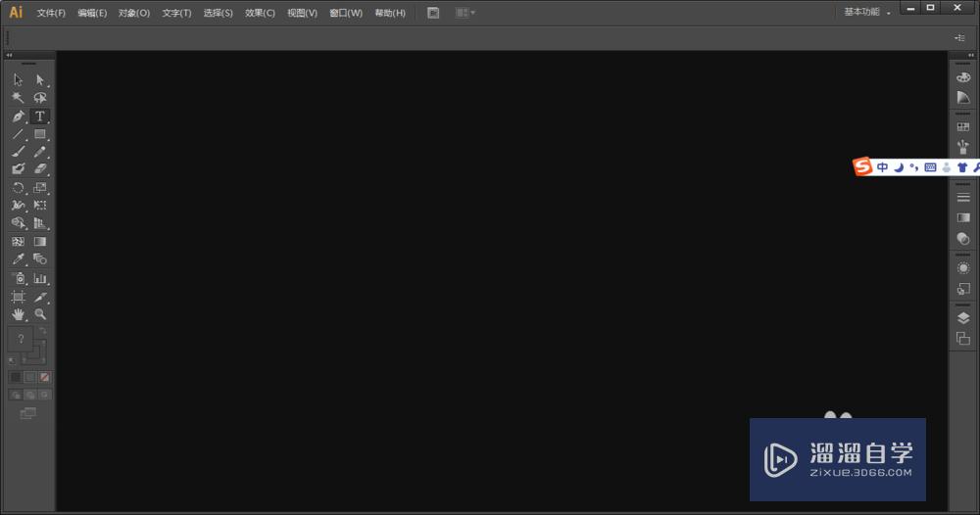The image size is (980, 515).
Task: Click the Sogou soft keyboard icon
Action: click(x=930, y=167)
